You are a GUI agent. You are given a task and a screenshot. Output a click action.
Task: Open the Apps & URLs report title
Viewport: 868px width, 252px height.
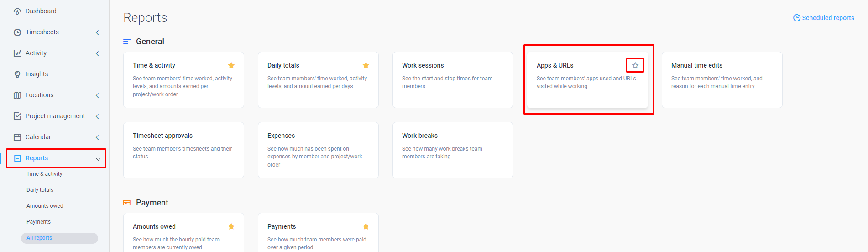(x=555, y=65)
